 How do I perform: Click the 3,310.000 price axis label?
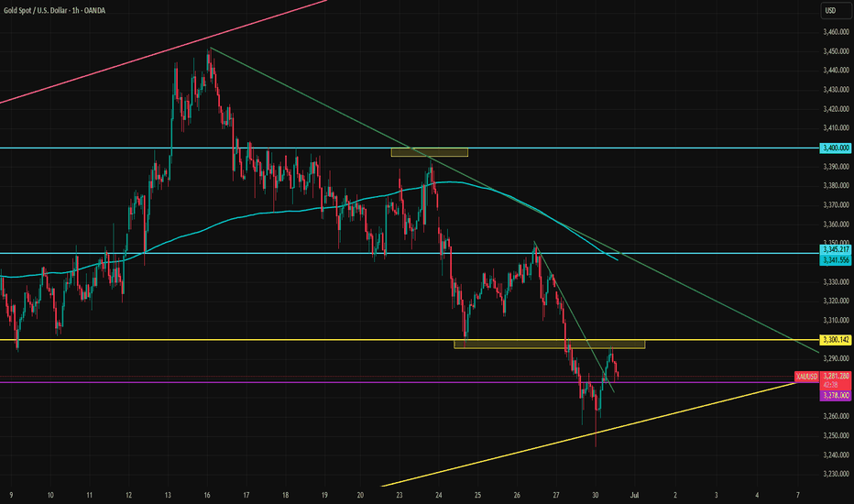[836, 321]
